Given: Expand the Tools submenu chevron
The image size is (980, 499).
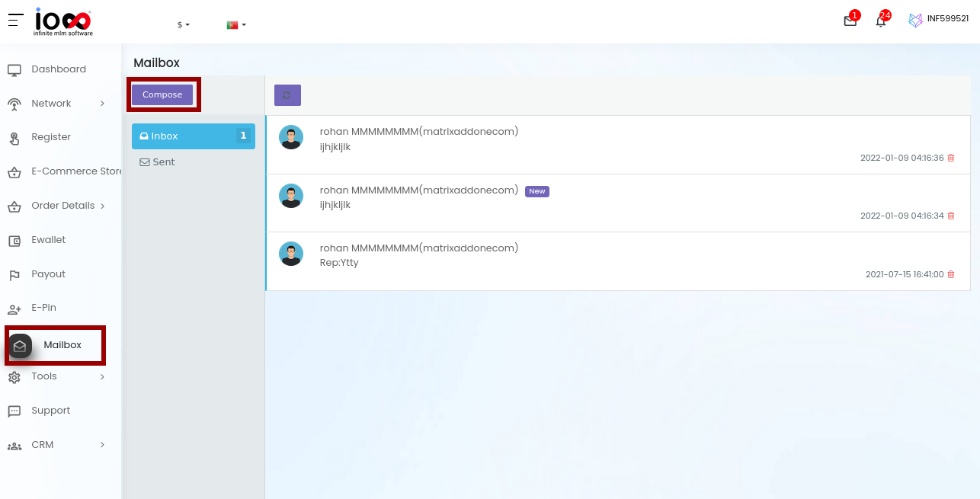Looking at the screenshot, I should (x=102, y=376).
